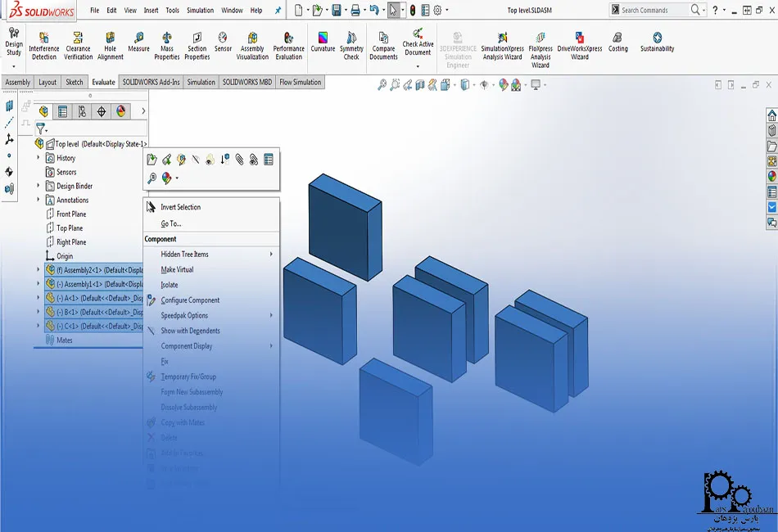
Task: Choose Invert Selection from the context menu
Action: pyautogui.click(x=179, y=206)
